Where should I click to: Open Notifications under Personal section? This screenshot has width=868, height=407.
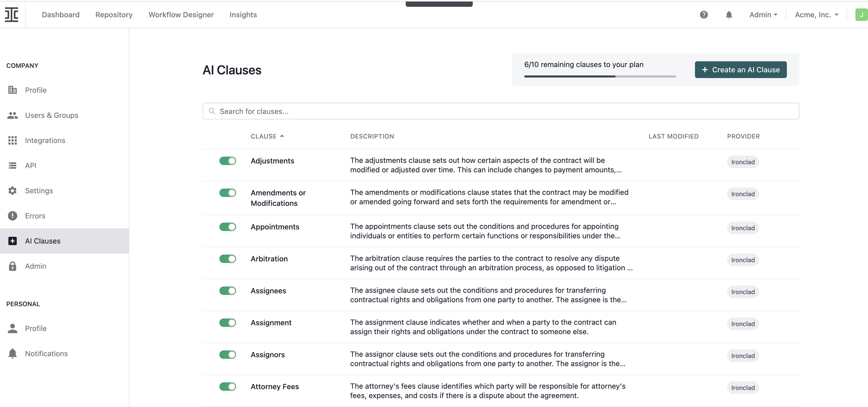click(x=64, y=353)
